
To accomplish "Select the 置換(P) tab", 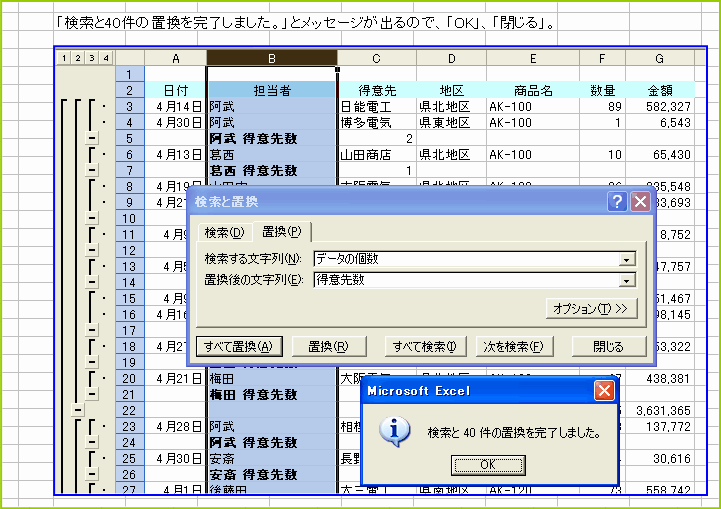I will [282, 231].
